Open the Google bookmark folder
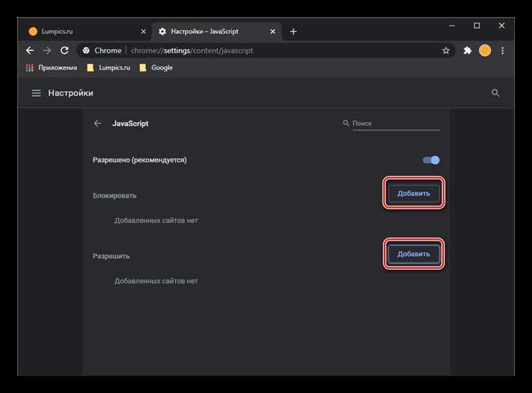This screenshot has height=393, width=532. click(156, 68)
